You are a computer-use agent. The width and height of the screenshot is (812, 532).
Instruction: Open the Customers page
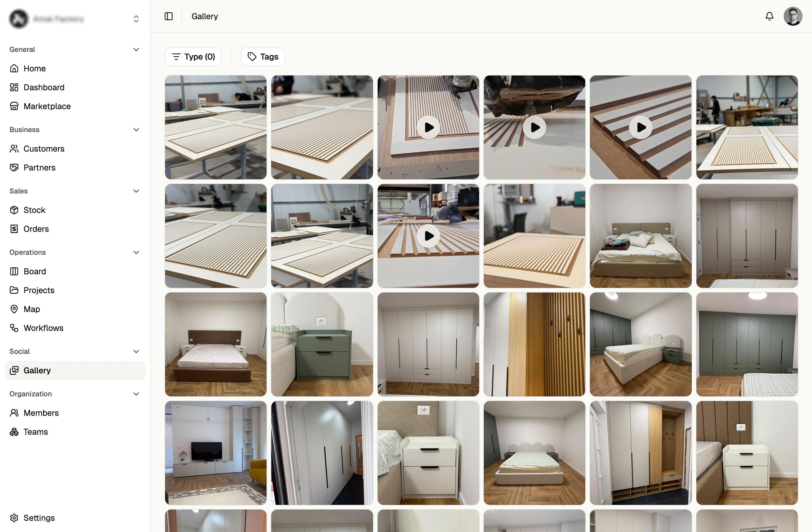(x=75, y=149)
